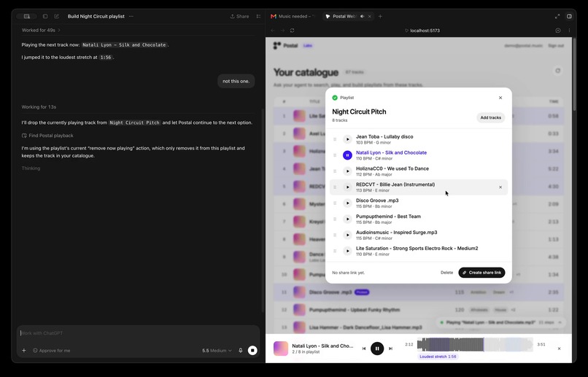Viewport: 588px width, 377px height.
Task: Seek within the waveform progress bar
Action: 475,344
